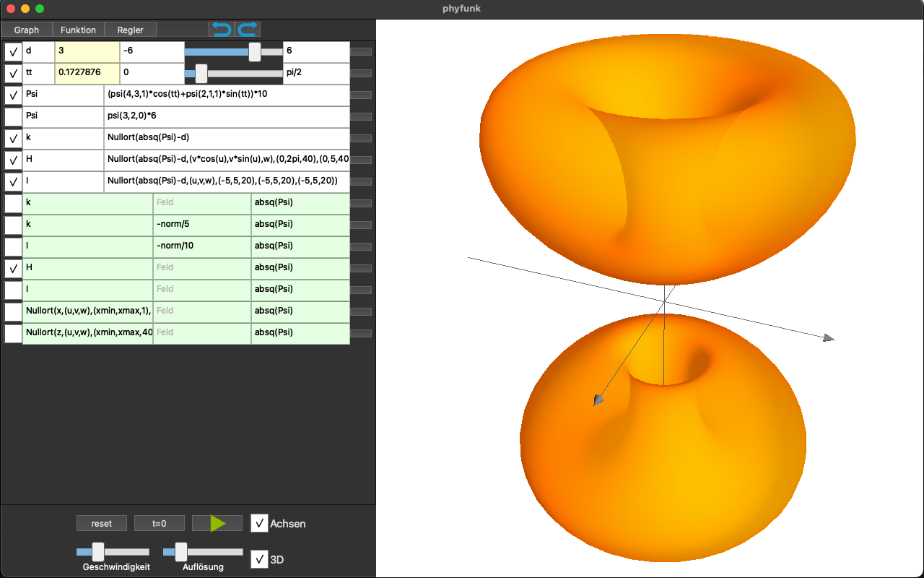Screen dimensions: 924x578
Task: Click the tt maximum field pi/2
Action: pos(316,74)
